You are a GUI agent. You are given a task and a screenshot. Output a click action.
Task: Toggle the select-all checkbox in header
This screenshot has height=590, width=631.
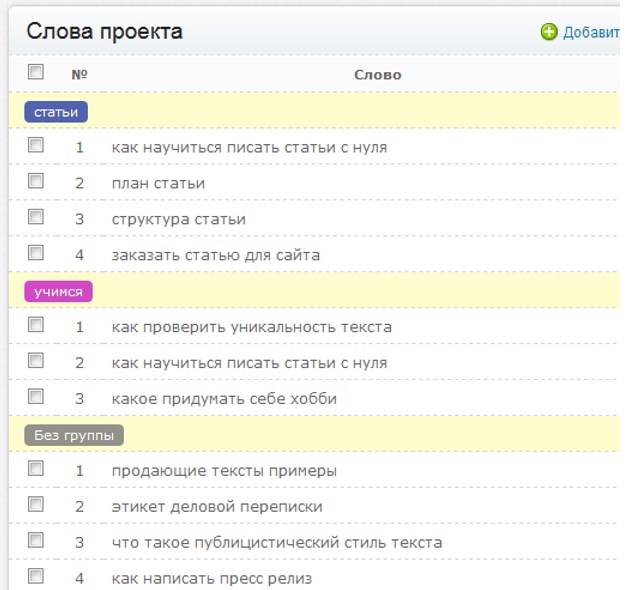36,72
